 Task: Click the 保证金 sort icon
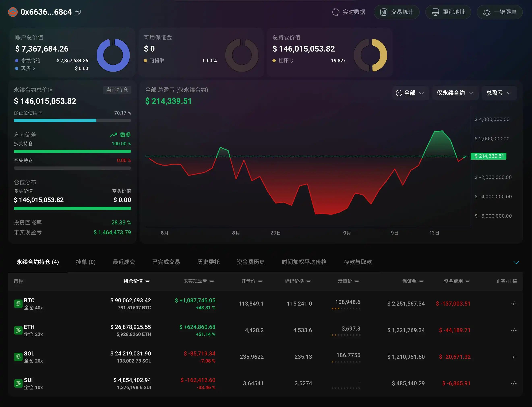click(421, 281)
